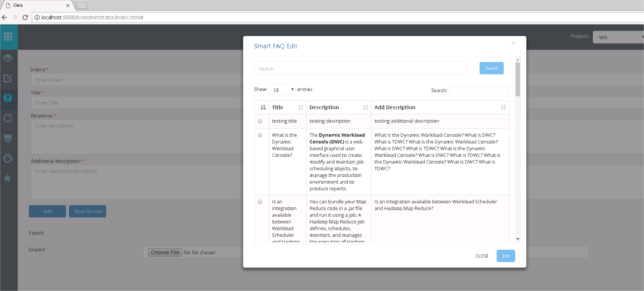Click the dialog vertical scrollbar thumb
Screen dimensions: 644x291
(518, 79)
